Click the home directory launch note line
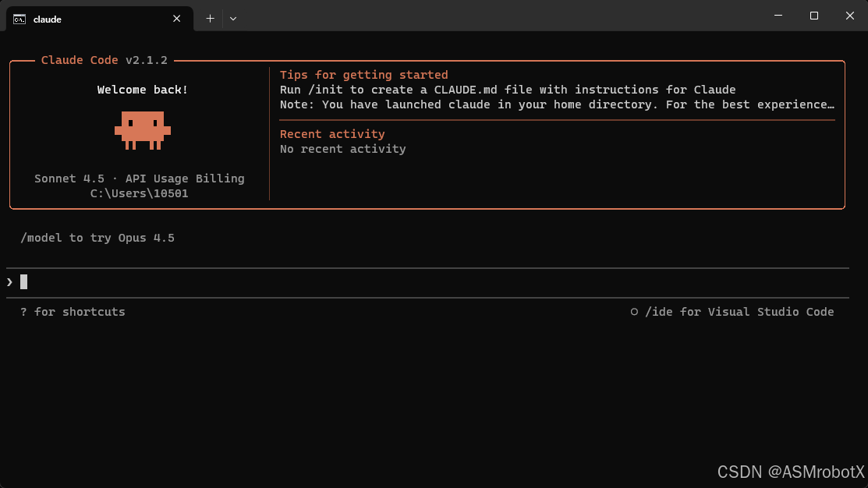Image resolution: width=868 pixels, height=488 pixels. point(557,104)
